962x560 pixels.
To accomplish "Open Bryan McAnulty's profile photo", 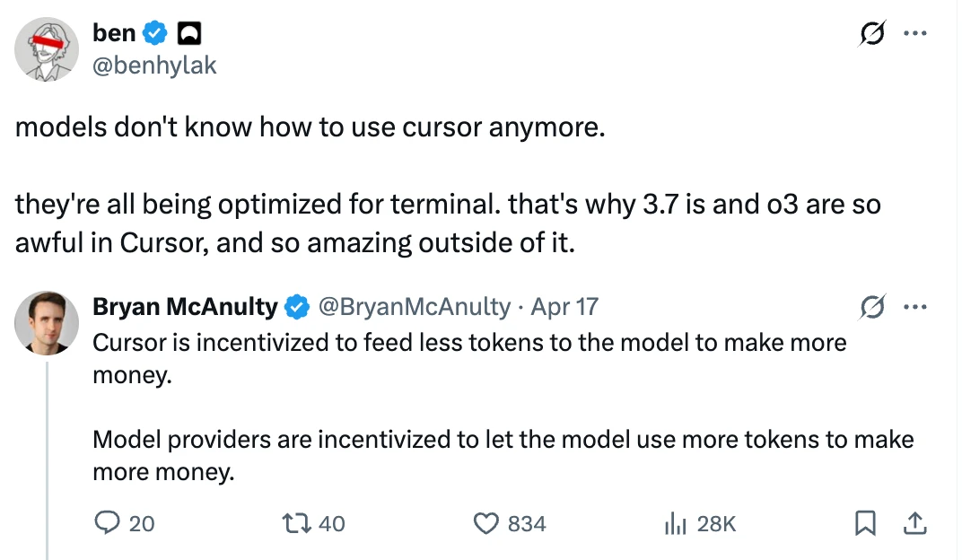I will click(x=47, y=323).
